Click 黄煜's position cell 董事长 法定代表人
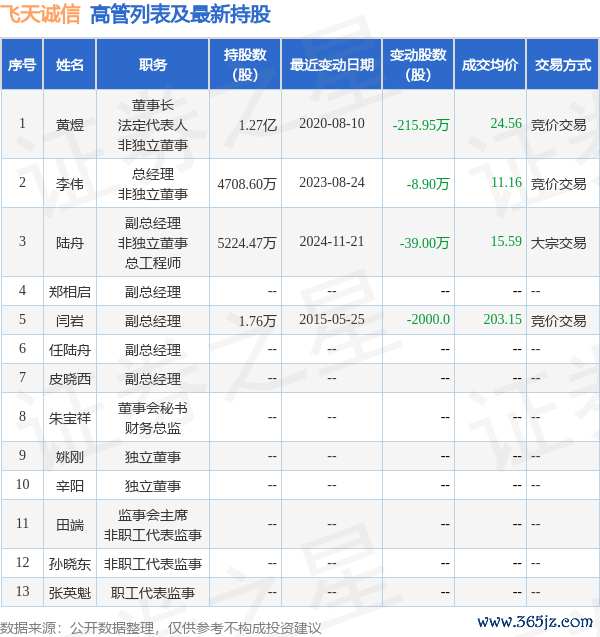600x637 pixels. pyautogui.click(x=153, y=124)
